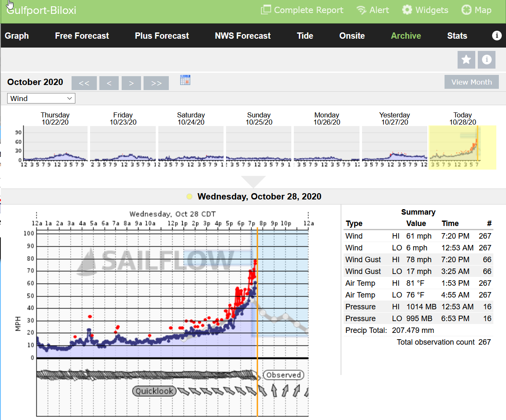Select Yesterday 10/27/20 mini wind chart

[x=394, y=143]
